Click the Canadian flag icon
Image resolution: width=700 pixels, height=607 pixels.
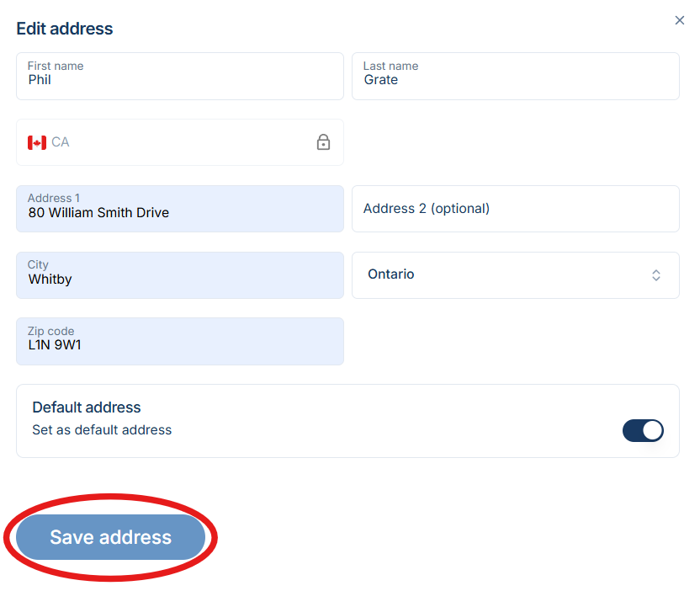click(36, 142)
